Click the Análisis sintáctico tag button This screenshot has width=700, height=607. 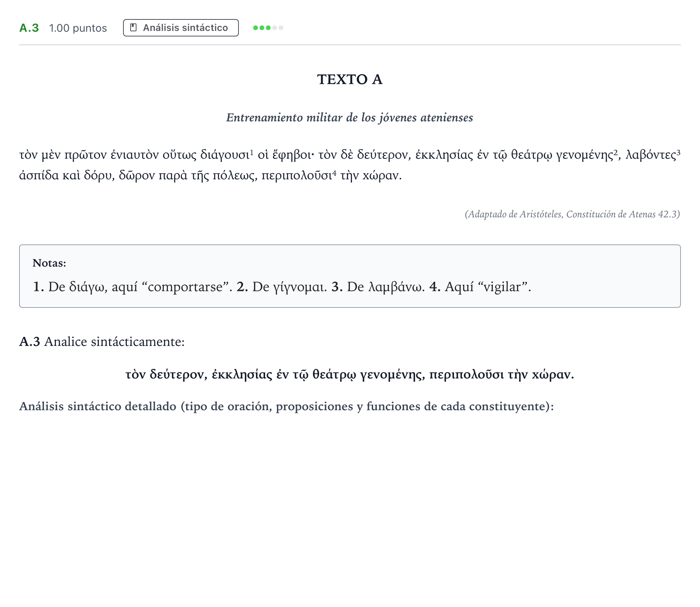[181, 28]
